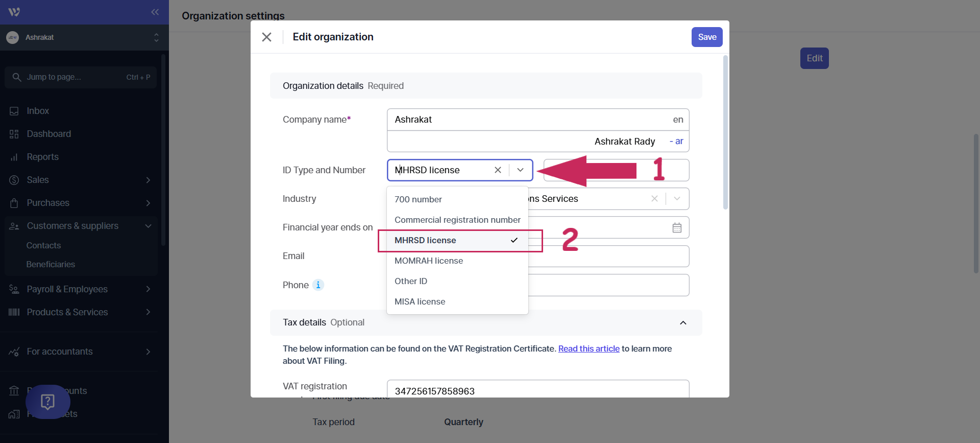Collapse the Tax details section

[683, 323]
